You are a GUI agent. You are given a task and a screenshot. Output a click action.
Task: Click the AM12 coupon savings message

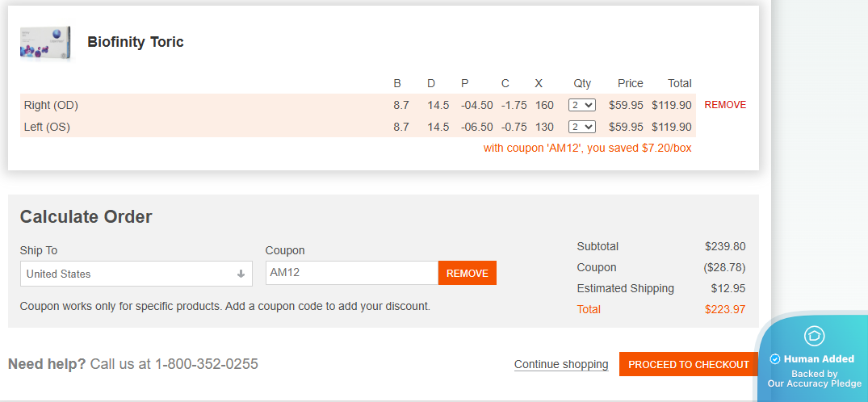point(587,148)
